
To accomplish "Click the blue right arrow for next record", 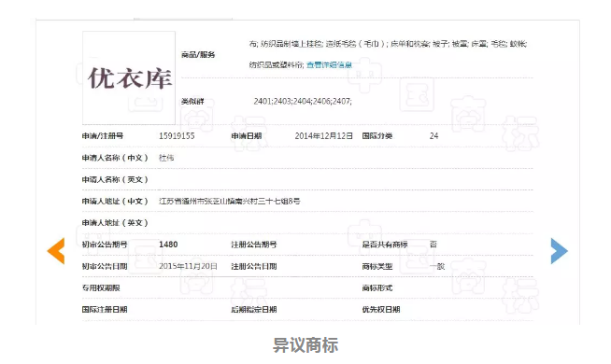I will click(560, 251).
